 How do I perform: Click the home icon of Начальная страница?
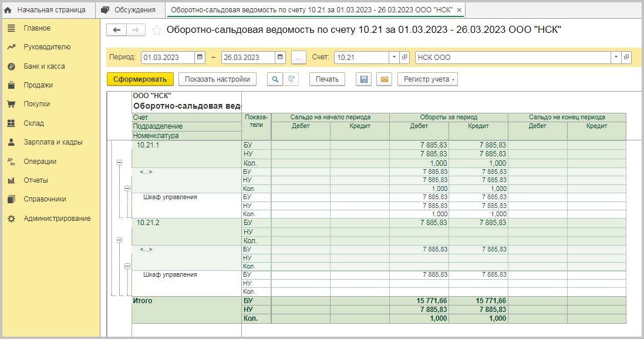point(8,10)
